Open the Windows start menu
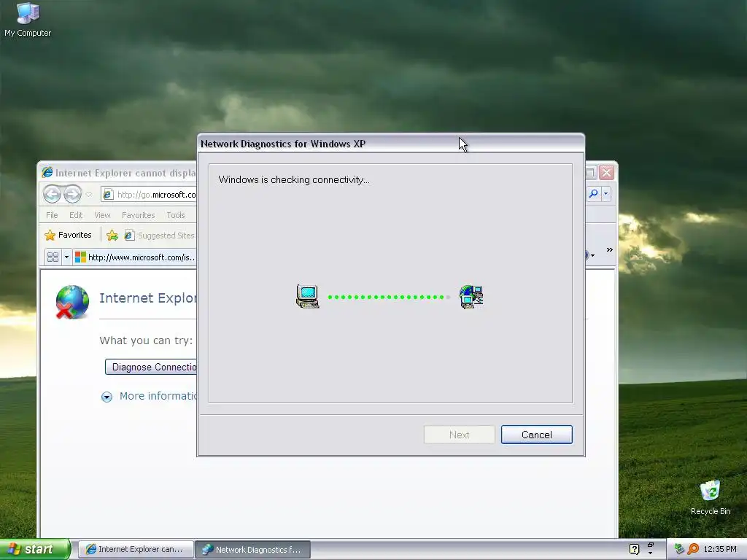This screenshot has width=747, height=560. [x=35, y=549]
